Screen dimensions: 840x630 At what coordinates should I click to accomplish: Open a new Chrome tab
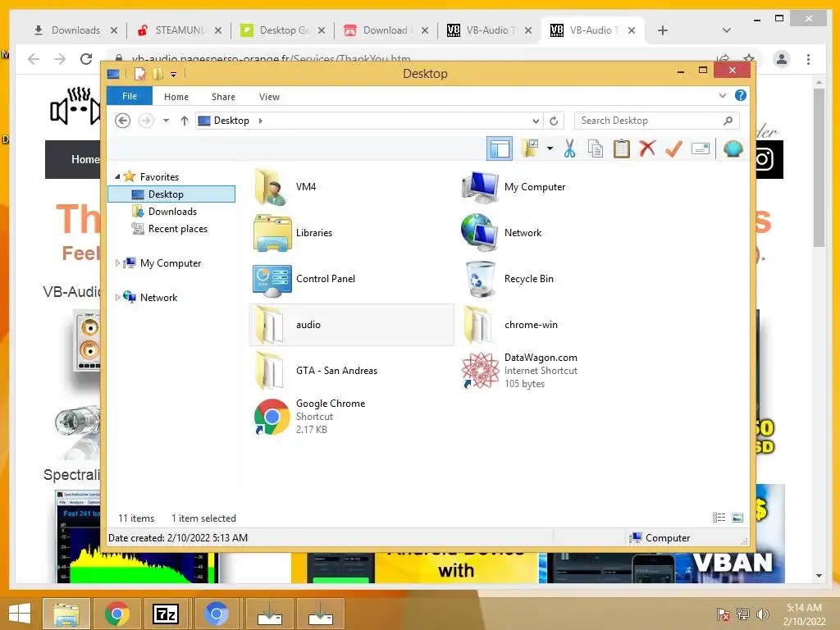(663, 30)
